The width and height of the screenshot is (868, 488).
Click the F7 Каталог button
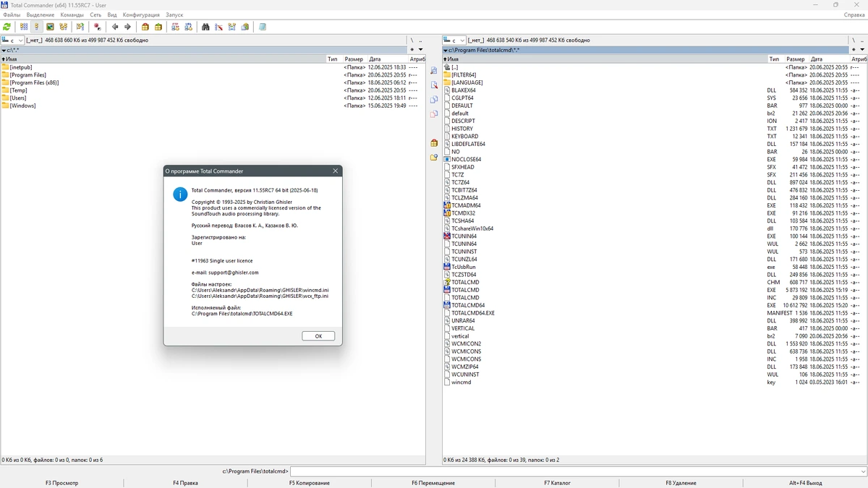coord(557,483)
